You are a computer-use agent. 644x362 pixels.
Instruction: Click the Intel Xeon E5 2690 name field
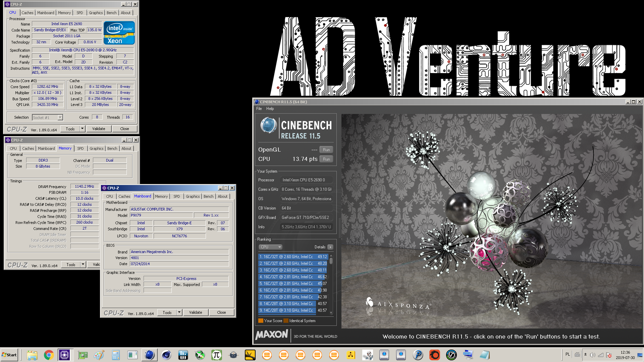[67, 24]
